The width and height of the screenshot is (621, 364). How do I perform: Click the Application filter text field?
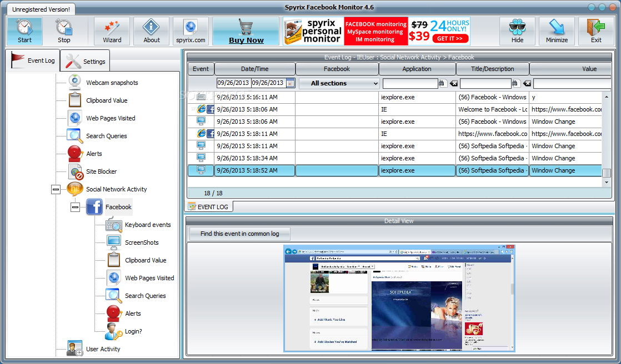tap(410, 83)
